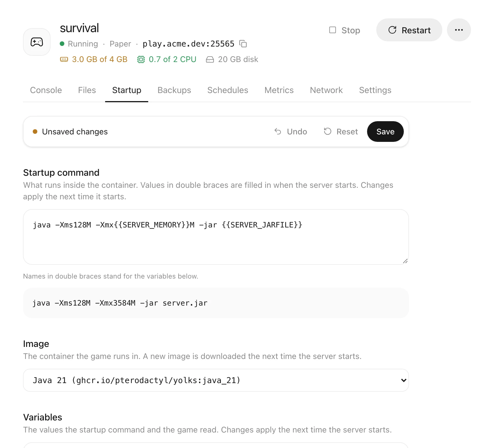Open the Files tab
This screenshot has height=448, width=494.
tap(87, 90)
